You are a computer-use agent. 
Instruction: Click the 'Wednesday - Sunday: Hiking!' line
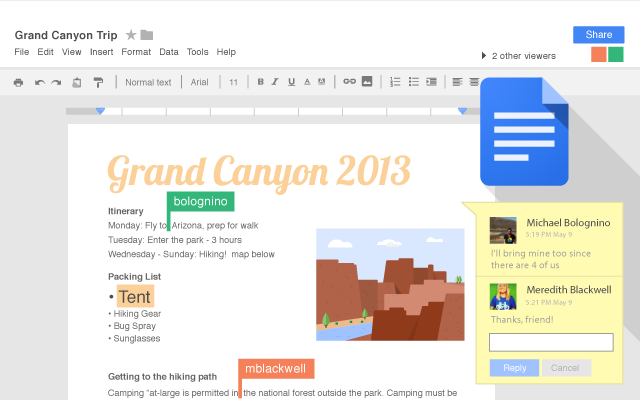(x=191, y=254)
